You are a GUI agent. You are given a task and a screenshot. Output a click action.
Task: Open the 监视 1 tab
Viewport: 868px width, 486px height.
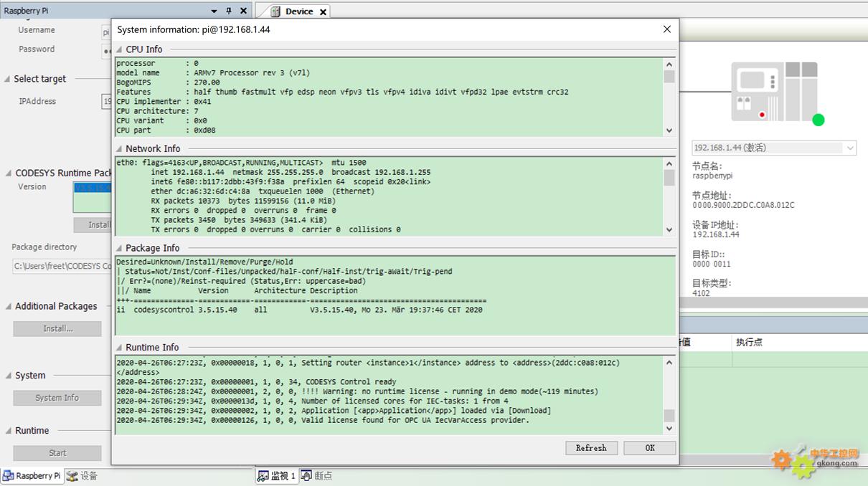(x=277, y=475)
